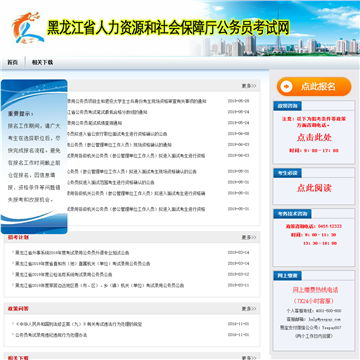Click 更多>> above the top news list

pyautogui.click(x=249, y=86)
